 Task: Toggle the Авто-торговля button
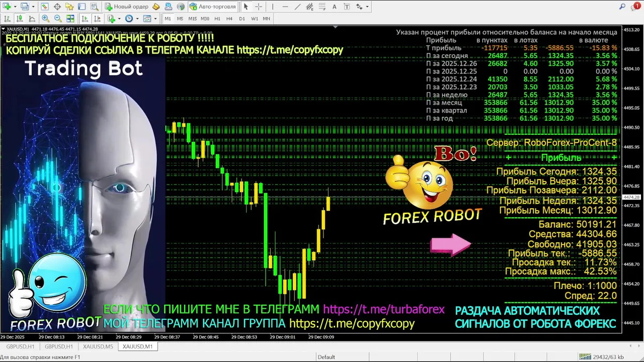(x=213, y=7)
